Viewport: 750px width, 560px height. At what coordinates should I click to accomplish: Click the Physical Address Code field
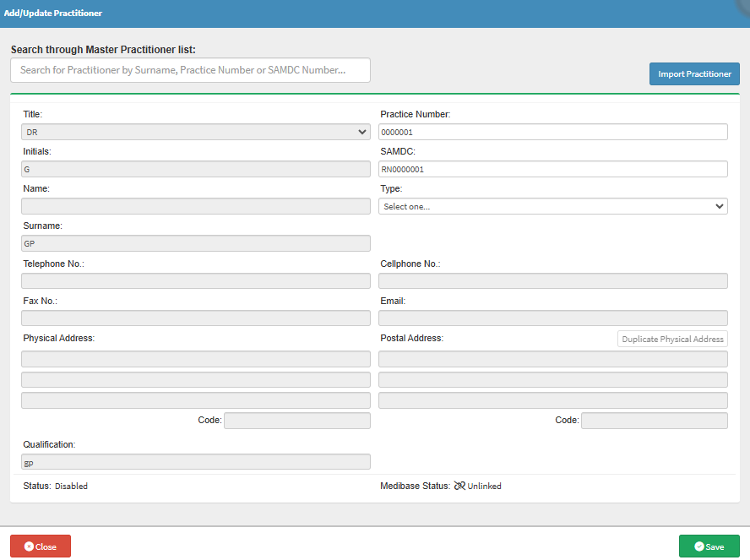tap(297, 421)
